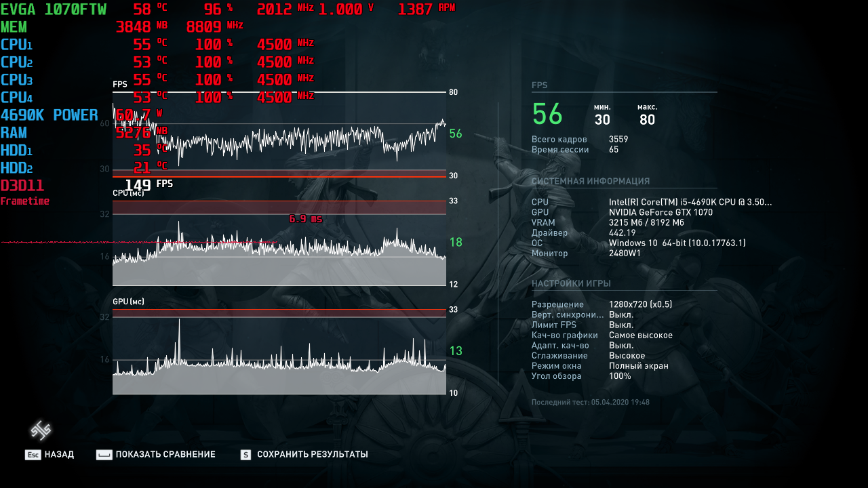This screenshot has width=868, height=488.
Task: Click the D3D11 overlay label
Action: (x=22, y=186)
